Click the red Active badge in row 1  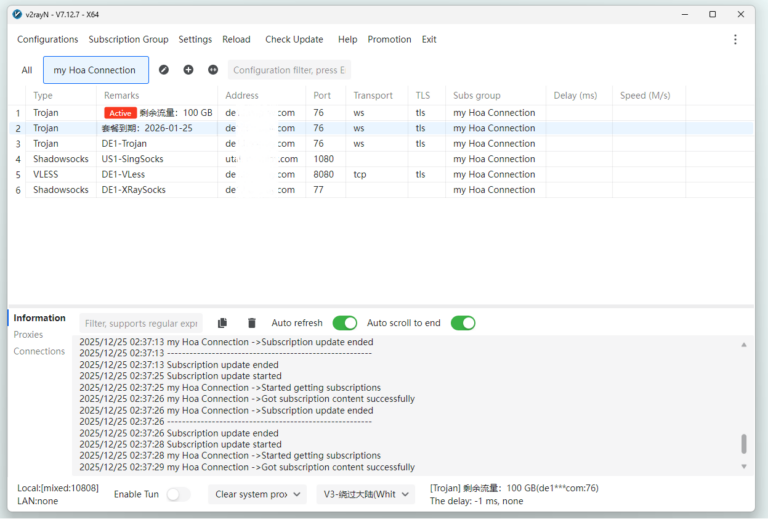click(x=120, y=113)
